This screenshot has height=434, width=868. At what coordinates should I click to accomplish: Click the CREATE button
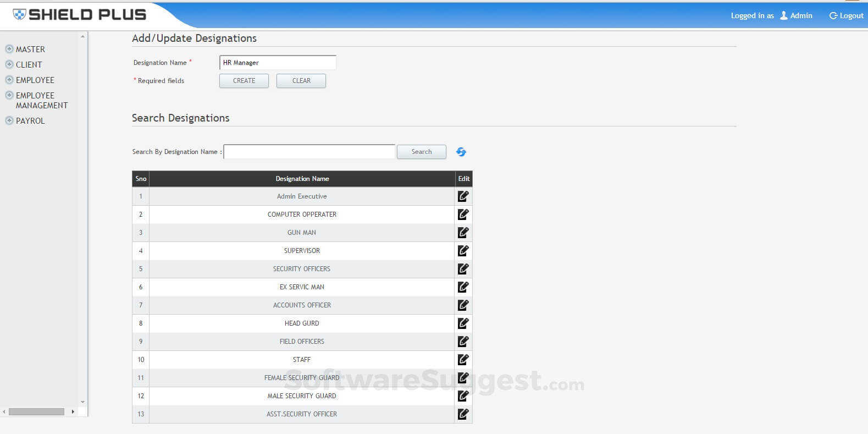[x=244, y=81]
